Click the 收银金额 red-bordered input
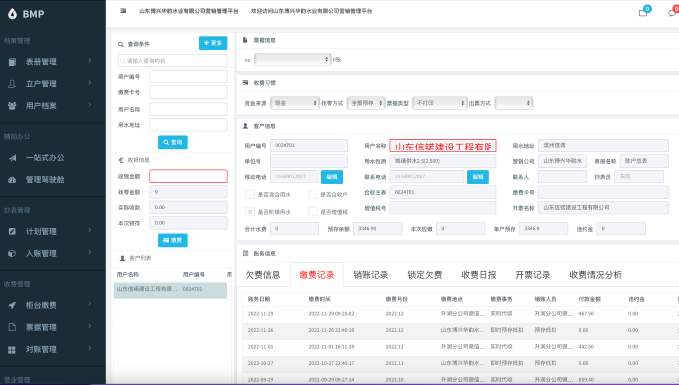The height and width of the screenshot is (385, 679). (x=188, y=176)
